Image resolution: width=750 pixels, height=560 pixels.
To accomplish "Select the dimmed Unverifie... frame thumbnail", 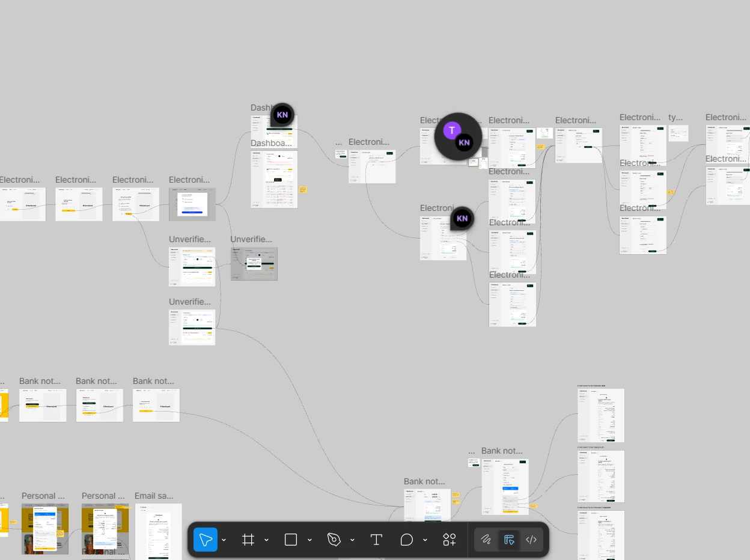I will pos(254,263).
